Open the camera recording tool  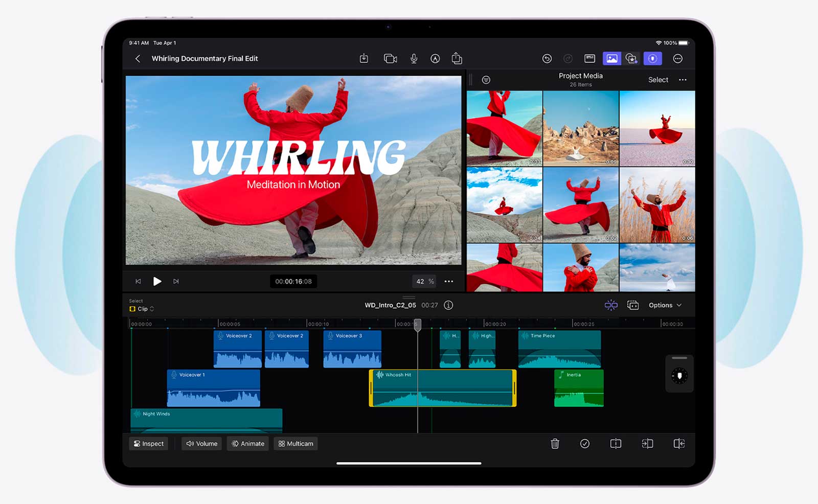point(390,59)
